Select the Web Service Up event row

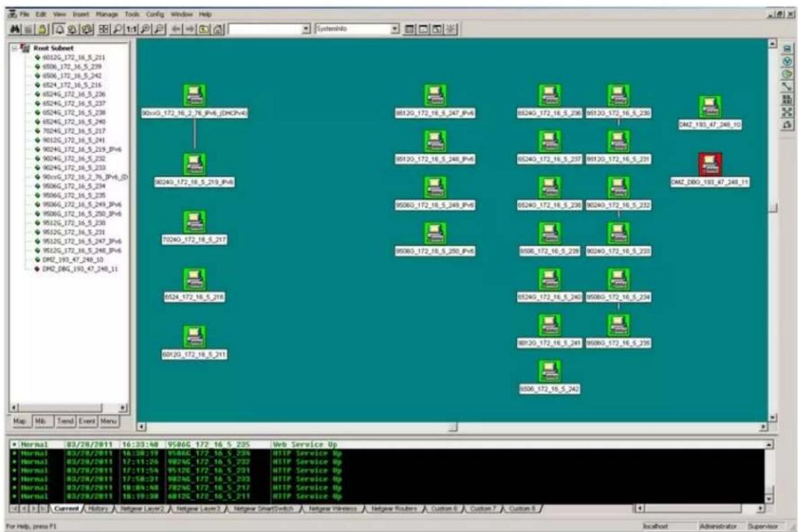pos(388,444)
